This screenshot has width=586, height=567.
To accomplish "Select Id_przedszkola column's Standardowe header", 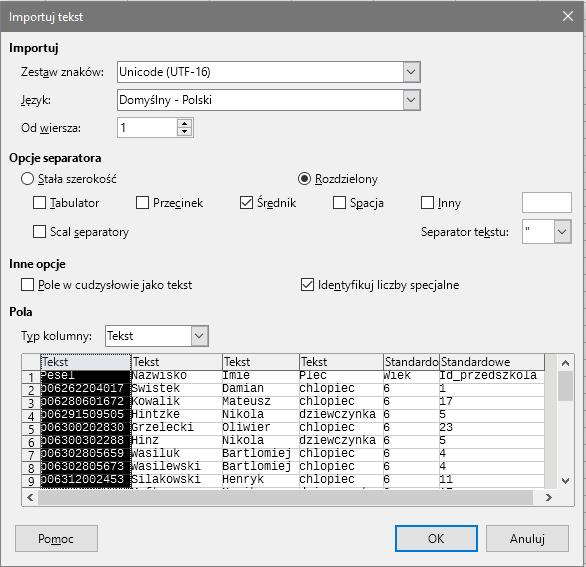I will pyautogui.click(x=492, y=362).
